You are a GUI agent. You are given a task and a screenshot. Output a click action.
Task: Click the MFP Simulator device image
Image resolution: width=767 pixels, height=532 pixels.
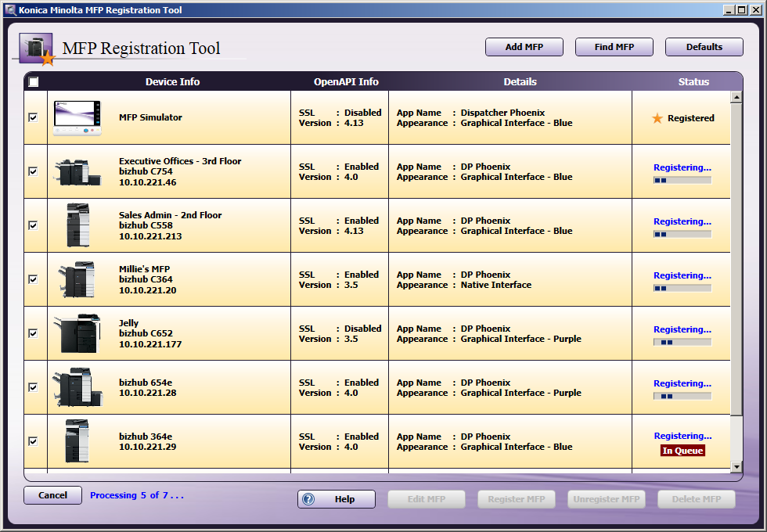(77, 118)
